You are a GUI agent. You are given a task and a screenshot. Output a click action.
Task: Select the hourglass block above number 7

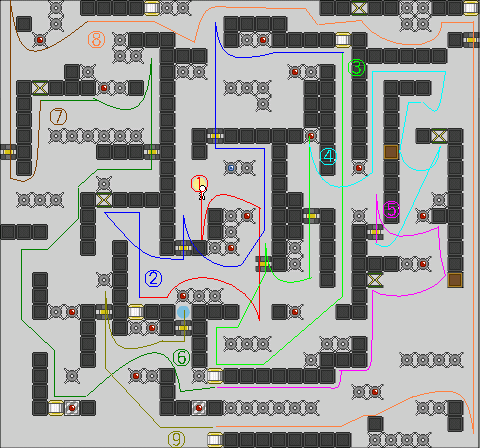click(40, 88)
